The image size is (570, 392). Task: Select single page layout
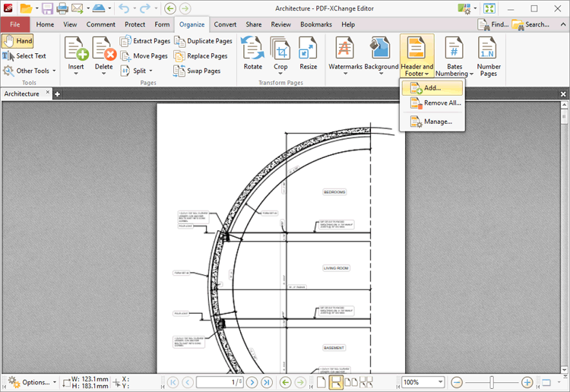click(x=321, y=382)
